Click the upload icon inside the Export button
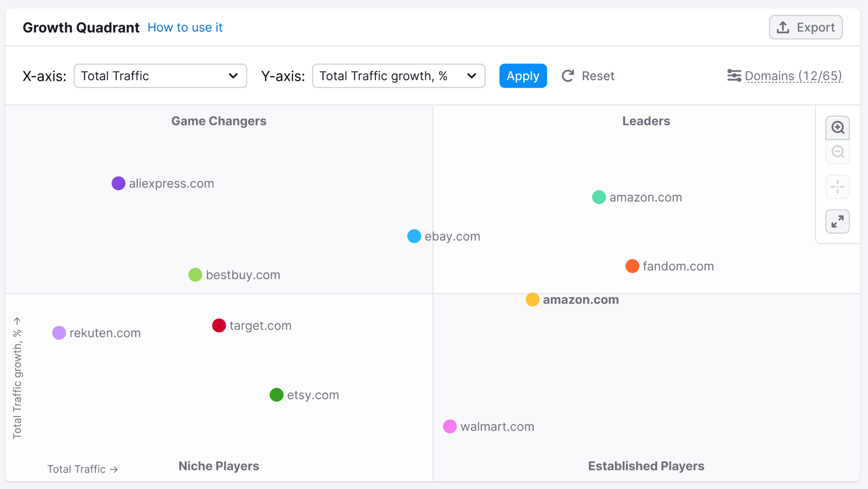868x489 pixels. (x=782, y=27)
